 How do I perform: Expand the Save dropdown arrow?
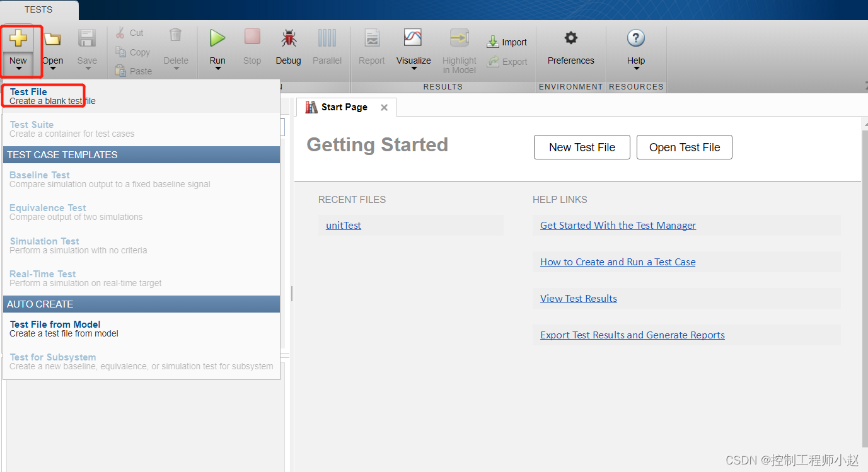pos(87,69)
